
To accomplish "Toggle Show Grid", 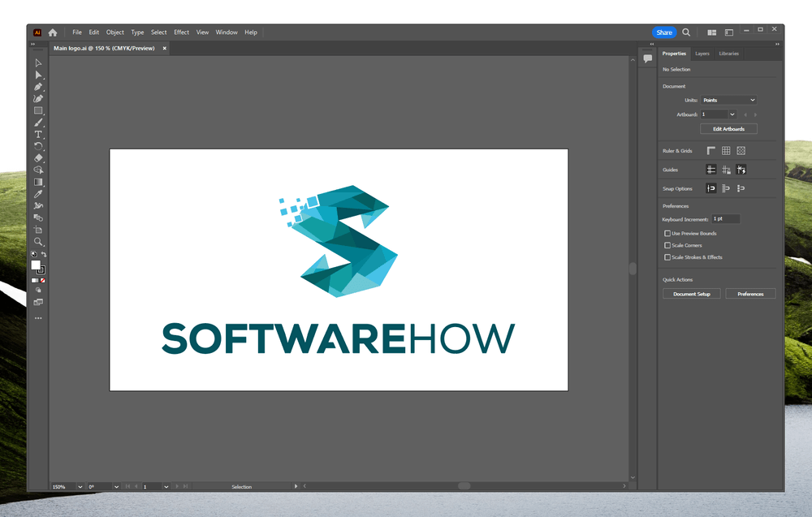I will (x=726, y=151).
